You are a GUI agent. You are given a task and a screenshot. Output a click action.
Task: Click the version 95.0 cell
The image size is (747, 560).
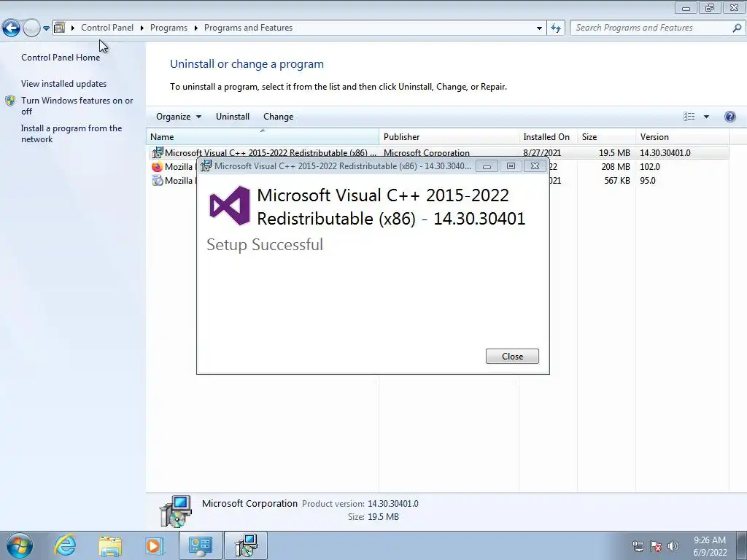coord(648,181)
